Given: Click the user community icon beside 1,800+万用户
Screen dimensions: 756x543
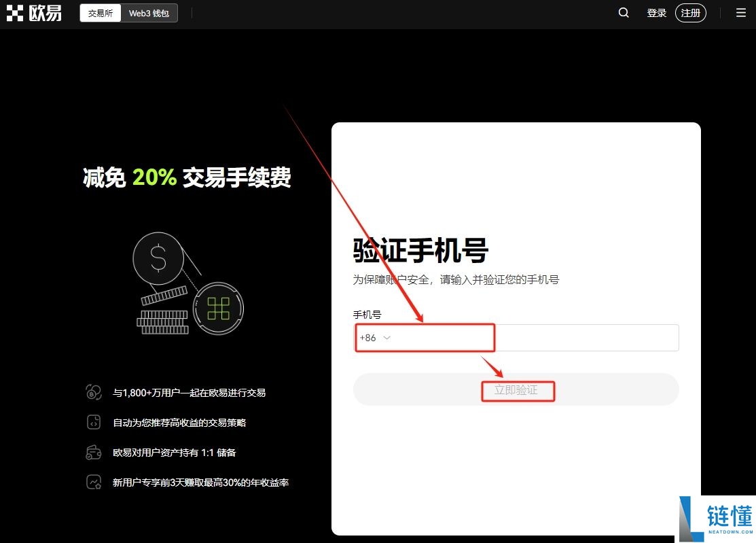Looking at the screenshot, I should [94, 392].
